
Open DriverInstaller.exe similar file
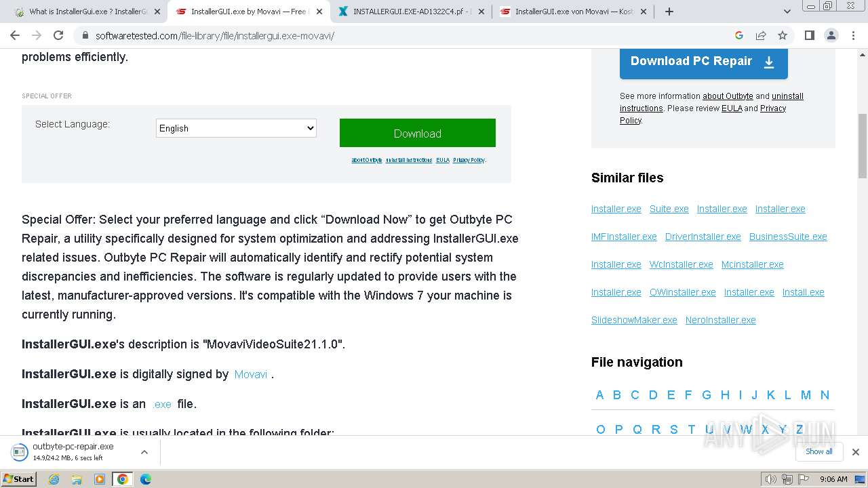point(703,237)
